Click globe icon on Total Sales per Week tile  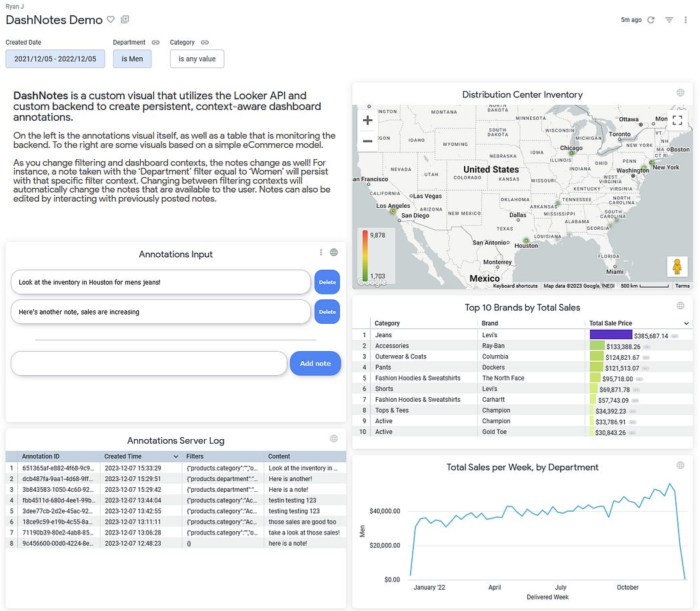pyautogui.click(x=681, y=465)
